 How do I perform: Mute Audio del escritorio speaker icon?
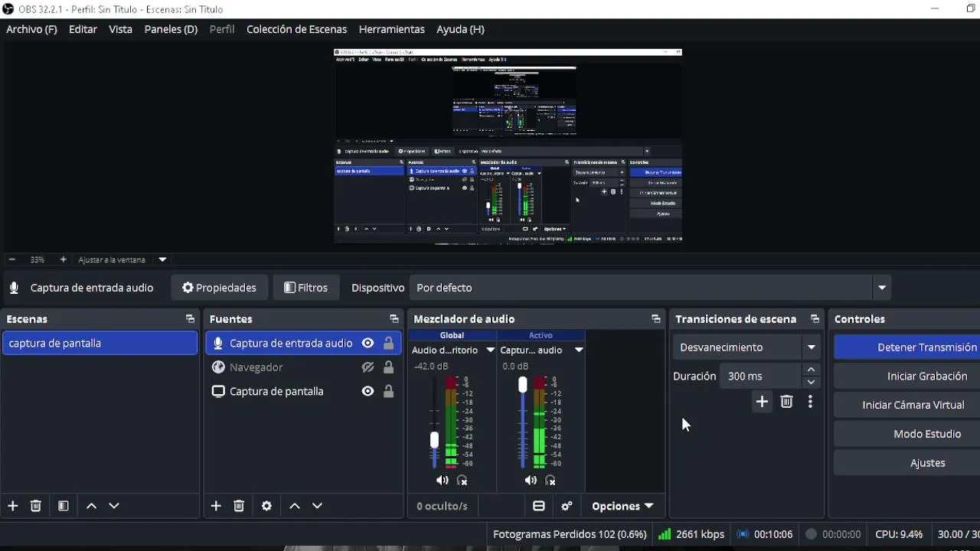tap(442, 481)
